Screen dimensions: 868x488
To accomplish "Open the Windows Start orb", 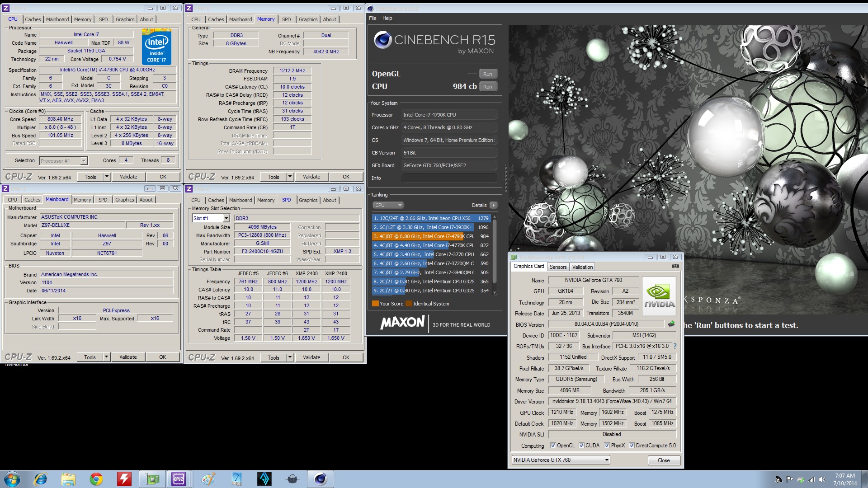I will [12, 479].
